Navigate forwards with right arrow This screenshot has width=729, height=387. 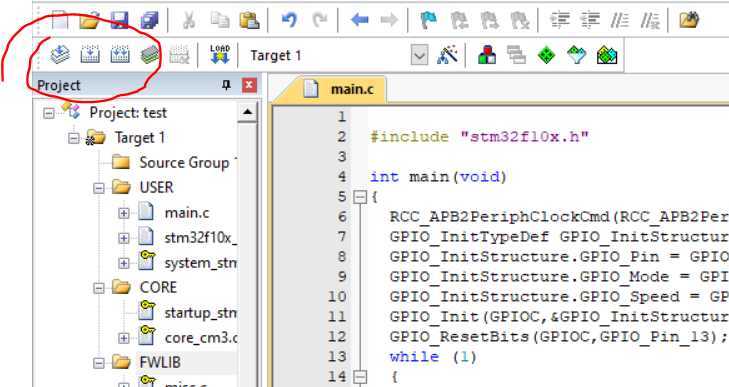pos(389,20)
